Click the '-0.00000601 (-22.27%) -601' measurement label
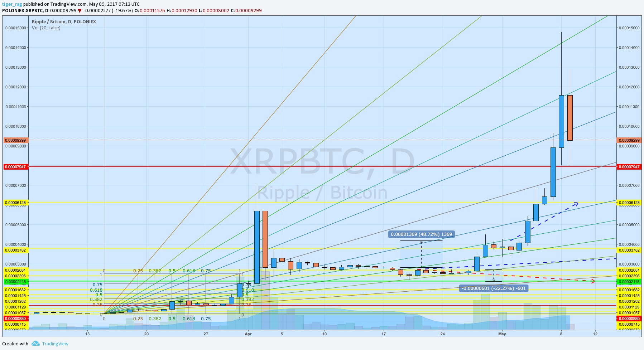The width and height of the screenshot is (644, 350). click(494, 288)
